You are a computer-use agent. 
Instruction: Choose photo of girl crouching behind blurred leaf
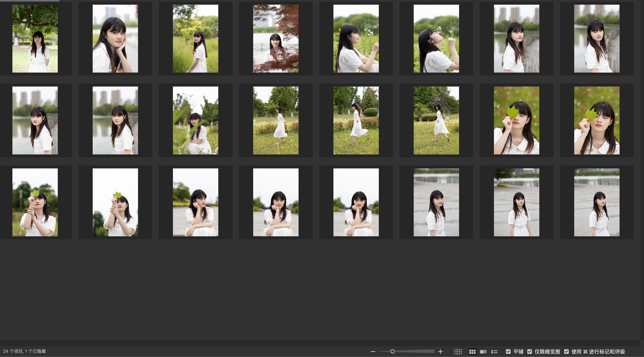point(195,121)
